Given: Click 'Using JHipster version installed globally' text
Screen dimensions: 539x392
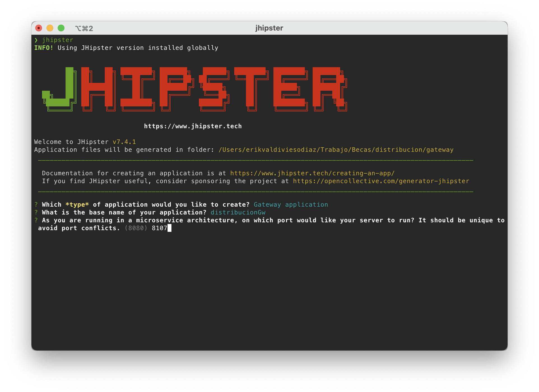Looking at the screenshot, I should [x=138, y=48].
